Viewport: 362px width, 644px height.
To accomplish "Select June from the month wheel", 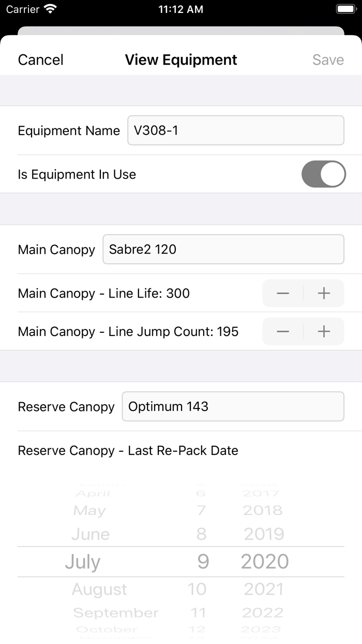I will [90, 534].
